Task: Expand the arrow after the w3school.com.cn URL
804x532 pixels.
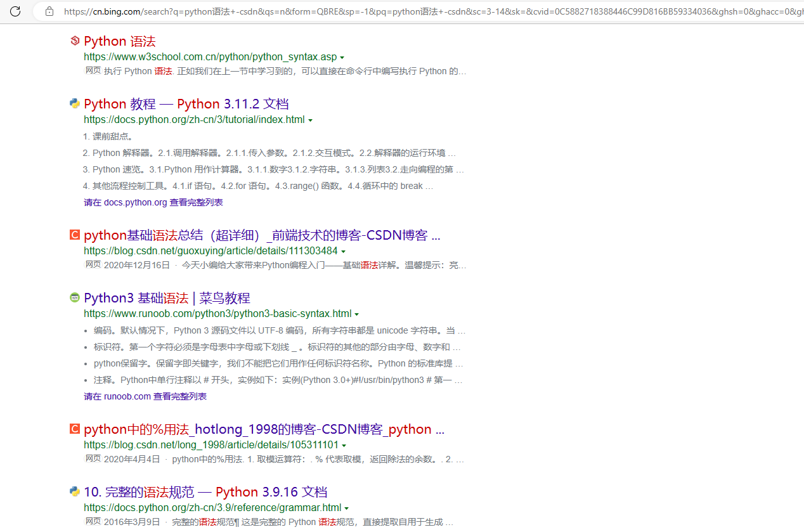Action: point(342,58)
